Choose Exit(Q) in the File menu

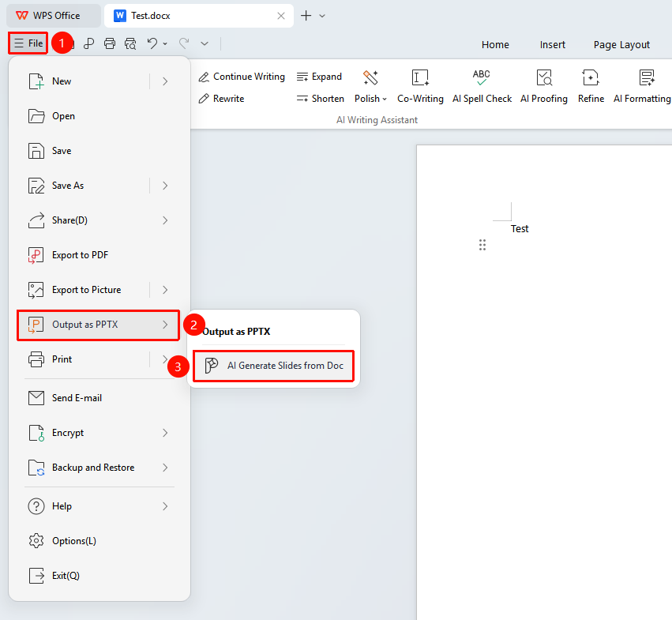(x=98, y=576)
